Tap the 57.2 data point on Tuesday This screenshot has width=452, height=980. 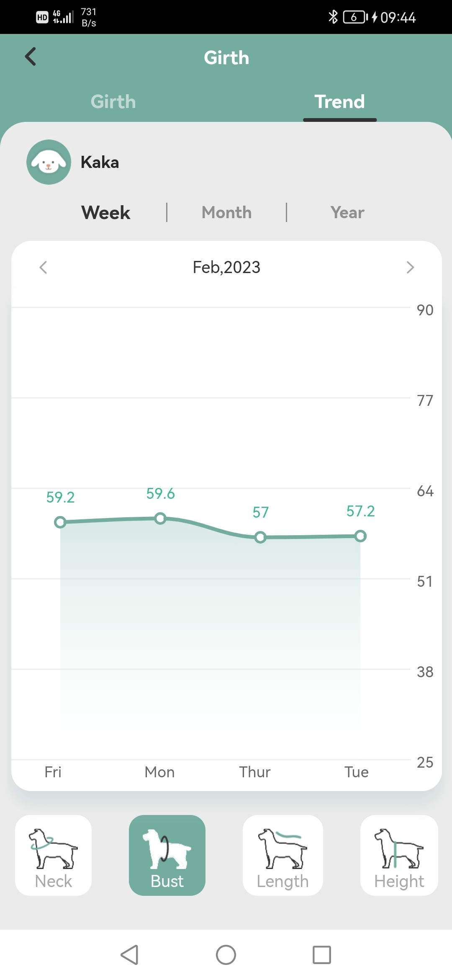click(360, 536)
